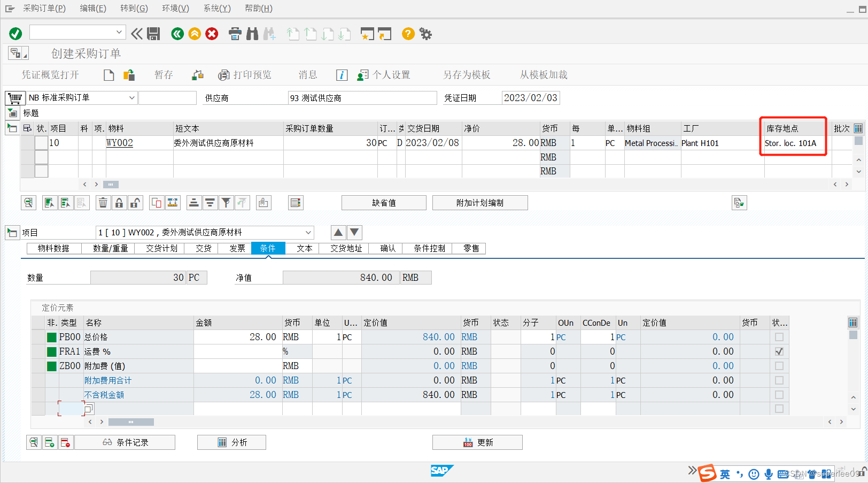Click the Filter funnel icon
The height and width of the screenshot is (483, 868).
point(226,203)
